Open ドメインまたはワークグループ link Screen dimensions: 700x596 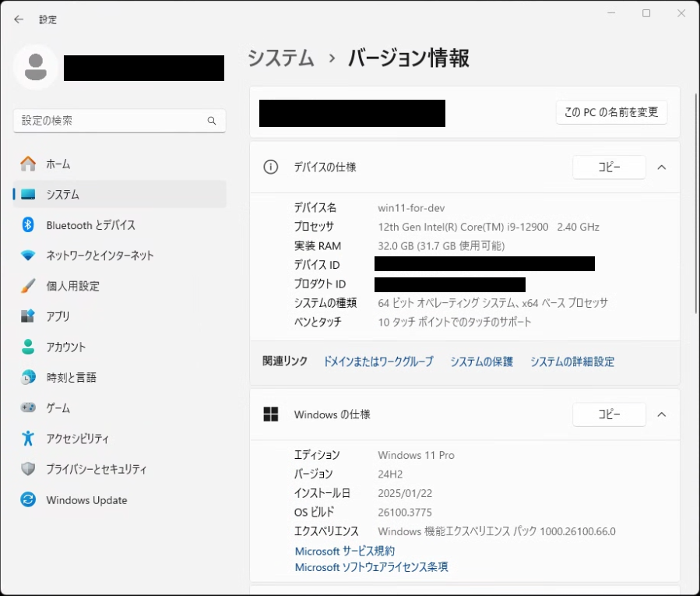tap(378, 361)
